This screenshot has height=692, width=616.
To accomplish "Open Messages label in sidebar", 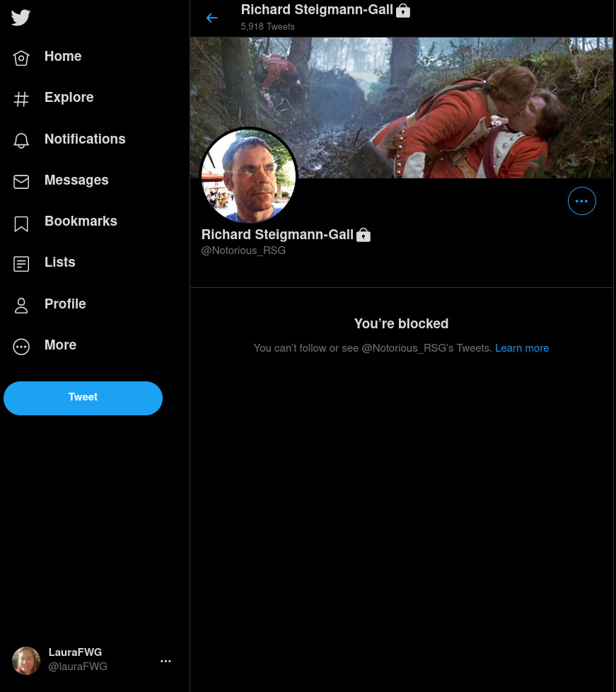I will click(76, 180).
